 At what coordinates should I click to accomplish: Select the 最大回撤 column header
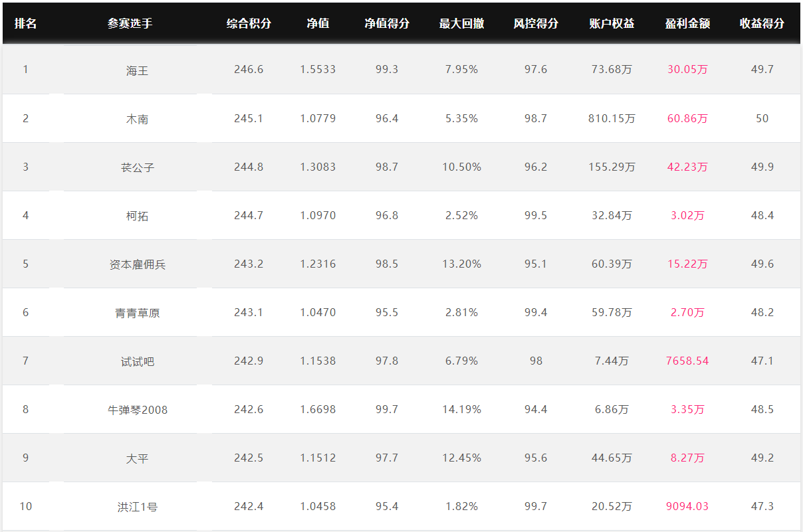point(461,23)
